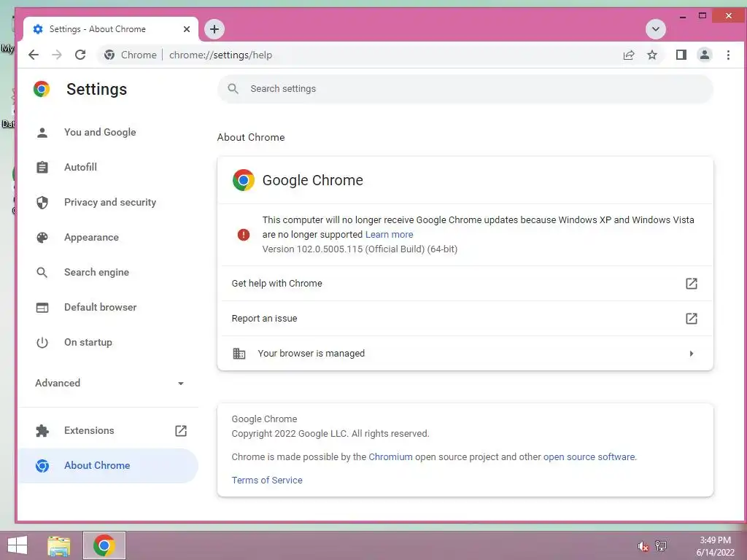The image size is (747, 560).
Task: Open File Explorer from the taskbar
Action: pyautogui.click(x=59, y=545)
